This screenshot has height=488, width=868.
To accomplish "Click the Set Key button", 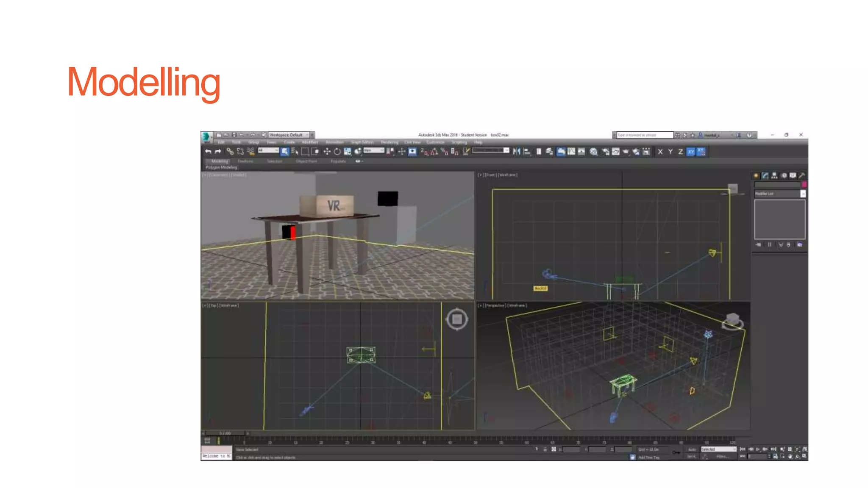I will [x=692, y=457].
